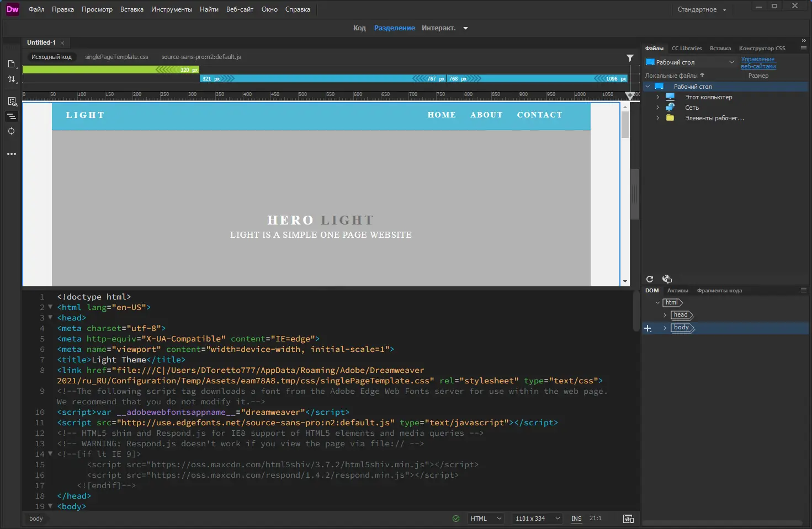Toggle INS insert mode in status bar
This screenshot has height=529, width=812.
pos(576,519)
